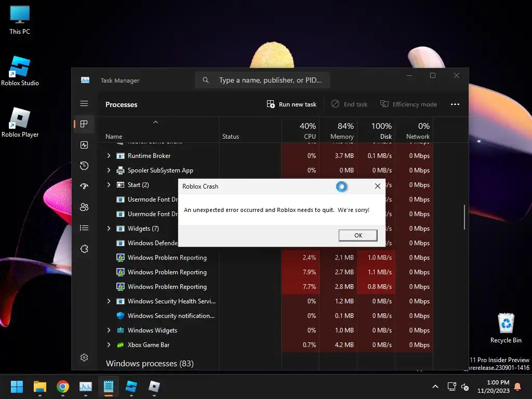
Task: Open the This PC desktop icon
Action: (x=20, y=20)
